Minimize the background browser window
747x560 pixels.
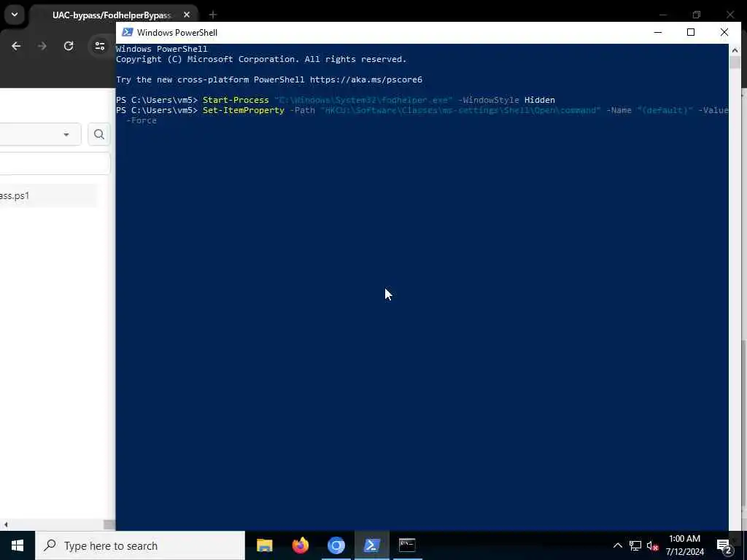(662, 15)
